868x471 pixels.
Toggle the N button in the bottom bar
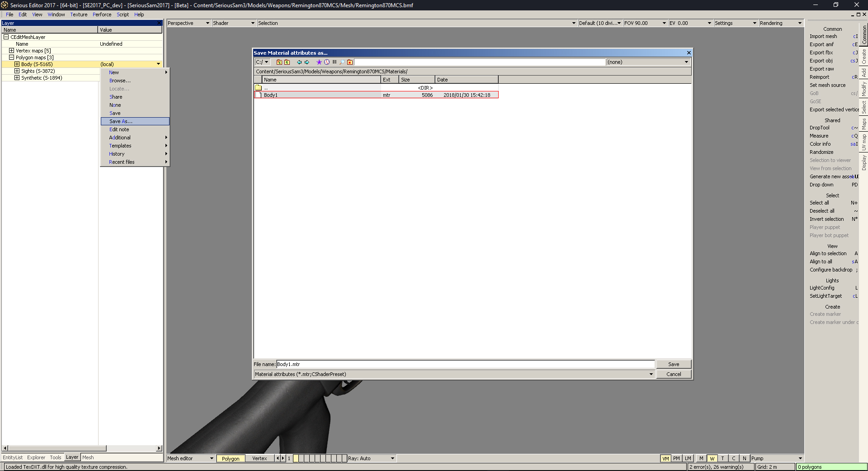tap(745, 458)
